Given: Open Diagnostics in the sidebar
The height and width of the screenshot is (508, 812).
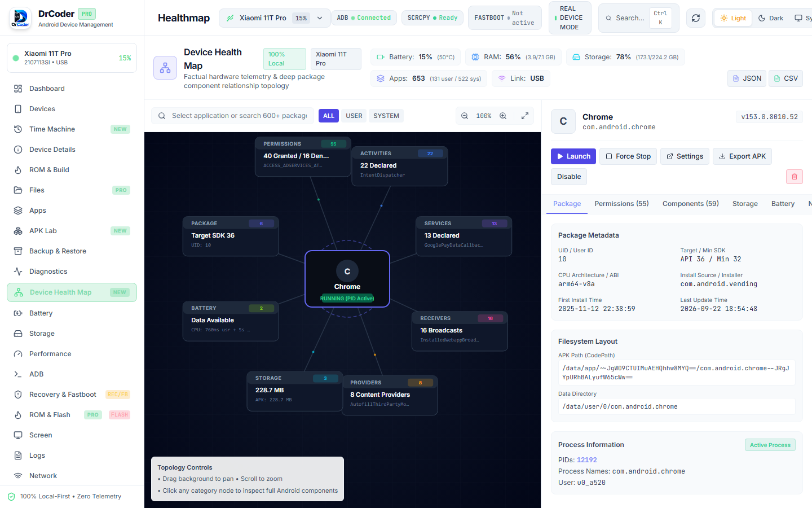Looking at the screenshot, I should (72, 271).
